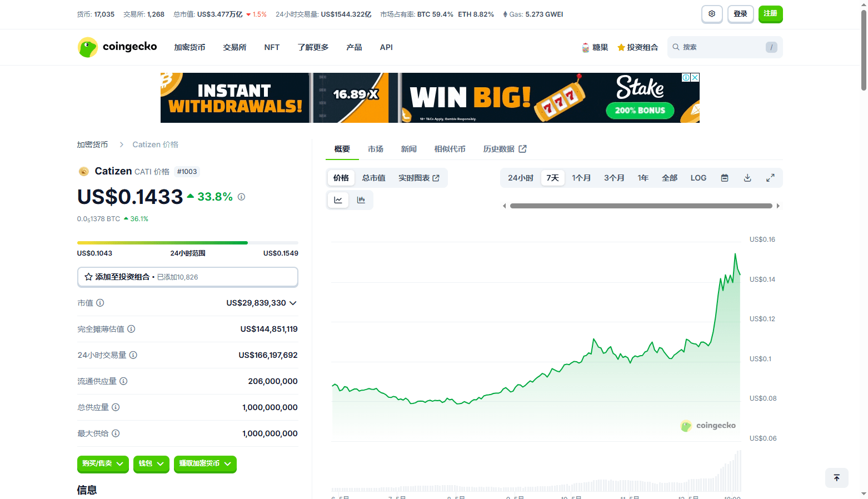This screenshot has width=868, height=499.
Task: Click 货币 17,035 stat
Action: [96, 14]
